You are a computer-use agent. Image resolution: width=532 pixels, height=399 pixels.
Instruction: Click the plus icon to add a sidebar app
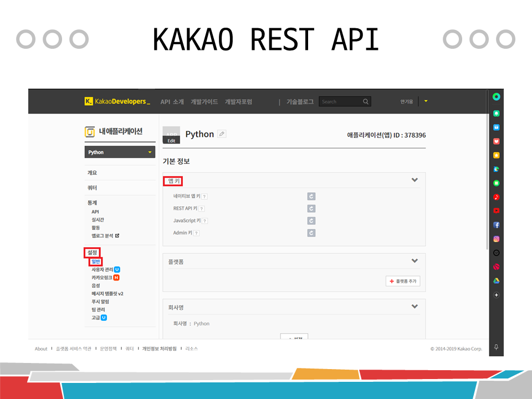pos(496,295)
